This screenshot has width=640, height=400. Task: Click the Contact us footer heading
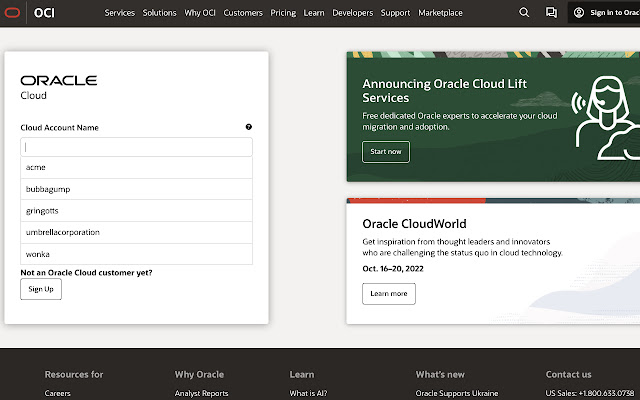569,374
